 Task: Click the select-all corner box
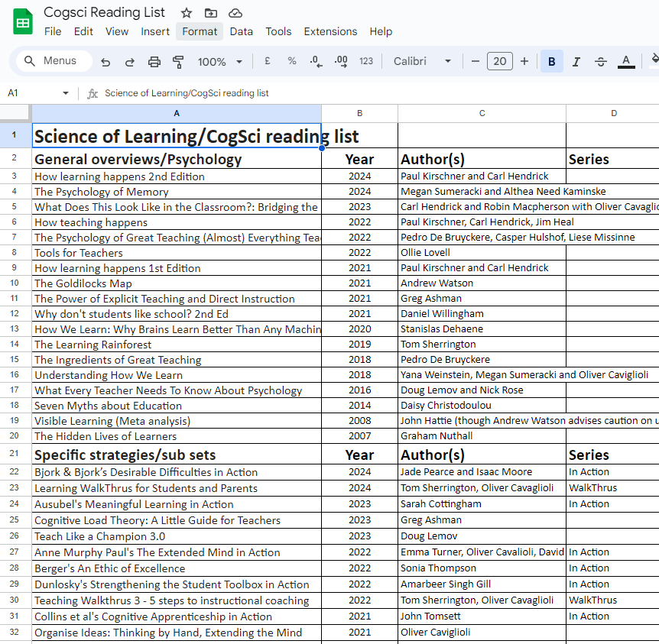tap(15, 113)
